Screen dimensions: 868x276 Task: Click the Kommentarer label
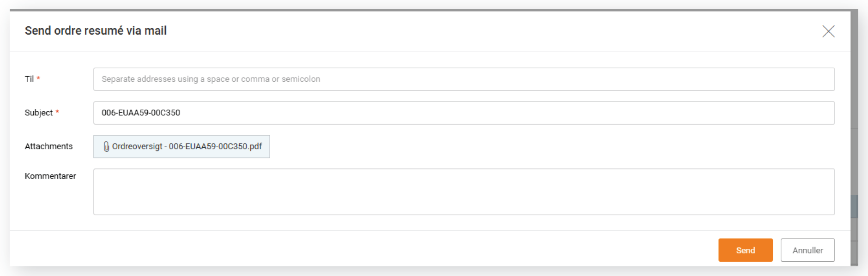[50, 176]
